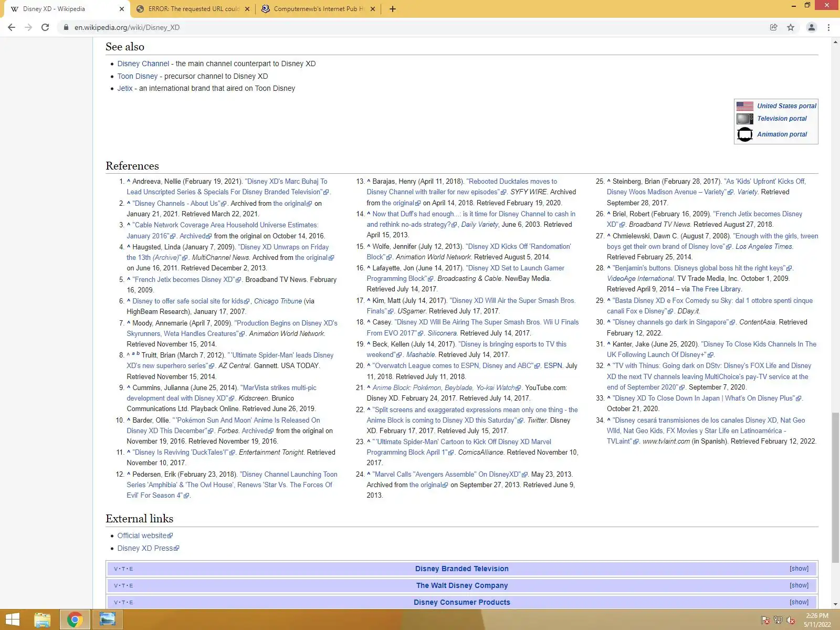The height and width of the screenshot is (630, 840).
Task: Open the Toon Disney link
Action: pyautogui.click(x=138, y=76)
